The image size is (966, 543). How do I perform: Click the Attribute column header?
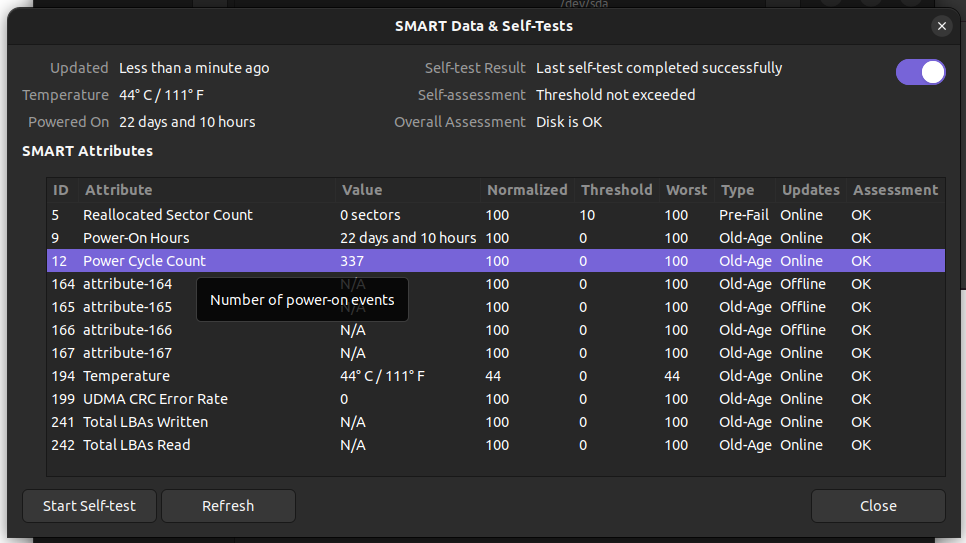[x=119, y=190]
